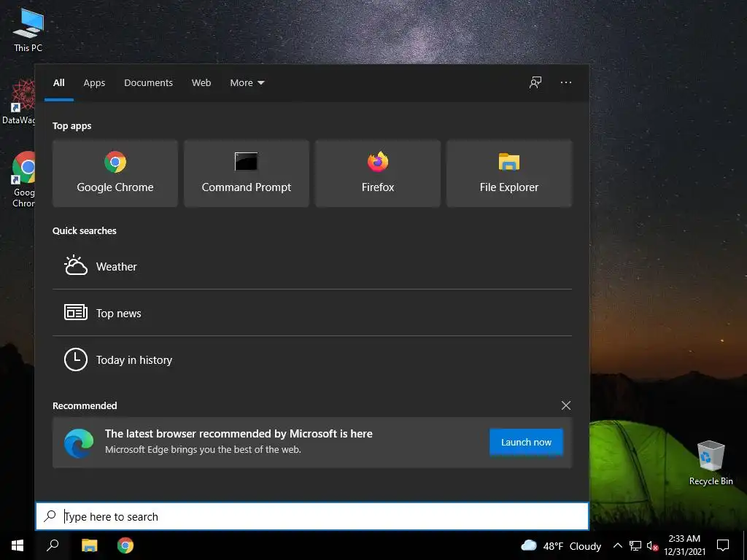The width and height of the screenshot is (747, 560).
Task: Click the muted volume tray icon
Action: point(652,545)
